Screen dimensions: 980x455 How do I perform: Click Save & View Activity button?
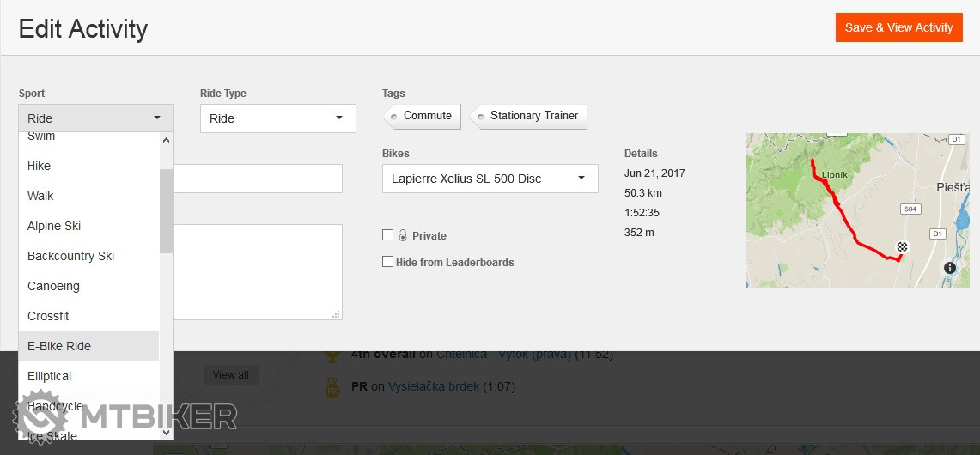click(x=898, y=27)
